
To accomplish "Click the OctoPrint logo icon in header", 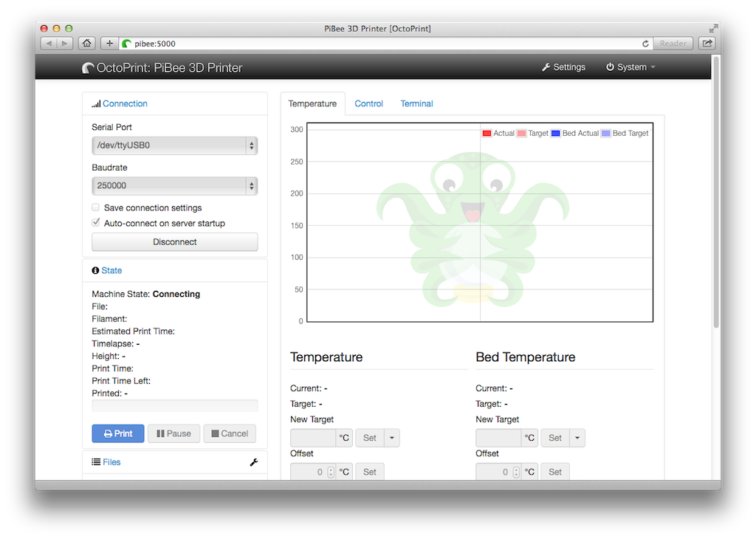I will pos(88,68).
